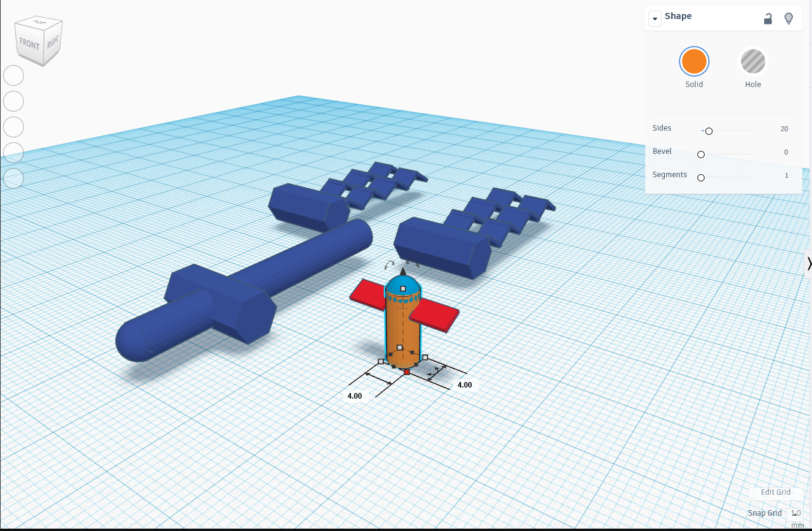Select the white corner handle right of cylinder base
Viewport: 812px width, 531px height.
[x=425, y=357]
